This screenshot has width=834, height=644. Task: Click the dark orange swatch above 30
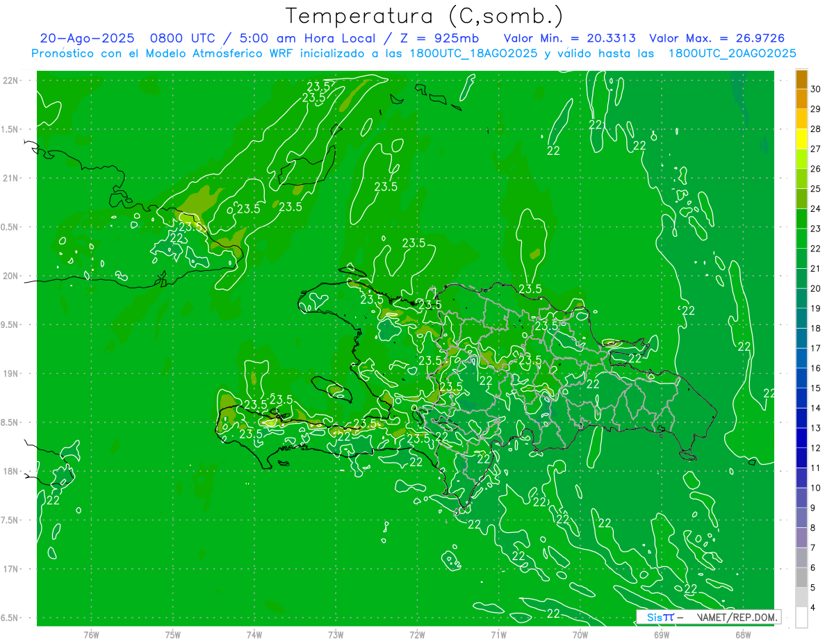(801, 79)
